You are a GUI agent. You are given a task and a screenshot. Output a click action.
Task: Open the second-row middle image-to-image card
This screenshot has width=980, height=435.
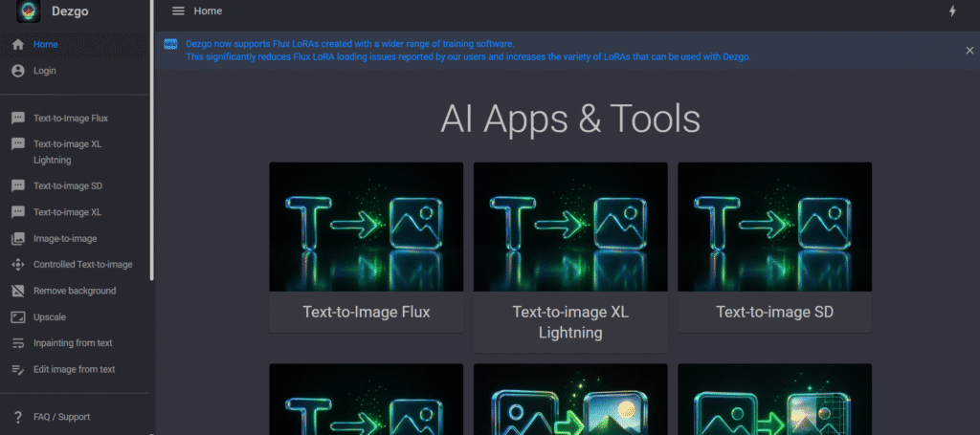click(x=570, y=400)
